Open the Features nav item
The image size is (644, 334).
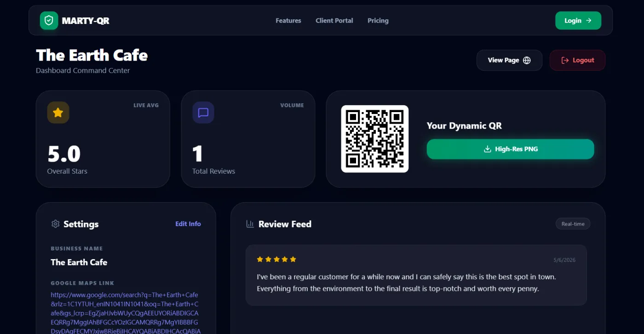288,21
